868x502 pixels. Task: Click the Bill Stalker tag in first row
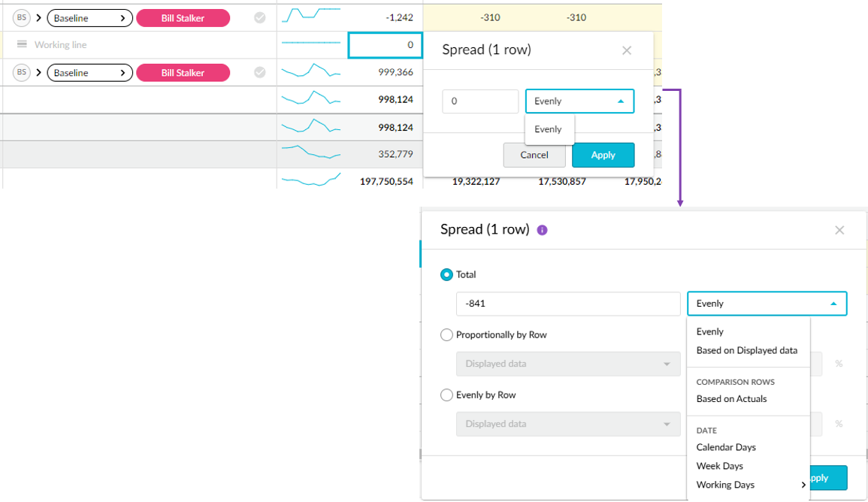pyautogui.click(x=183, y=18)
